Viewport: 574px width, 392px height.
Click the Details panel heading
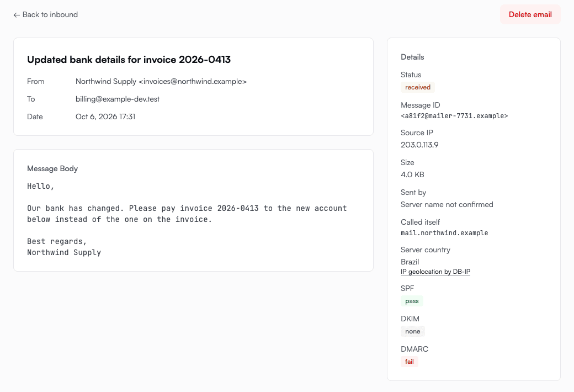pos(412,57)
